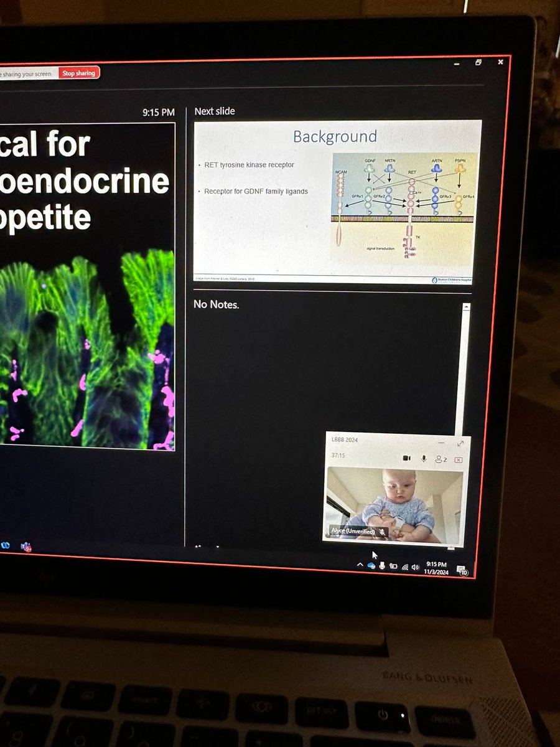
Task: Select the LBBB 2024 meeting title bar
Action: coord(344,439)
